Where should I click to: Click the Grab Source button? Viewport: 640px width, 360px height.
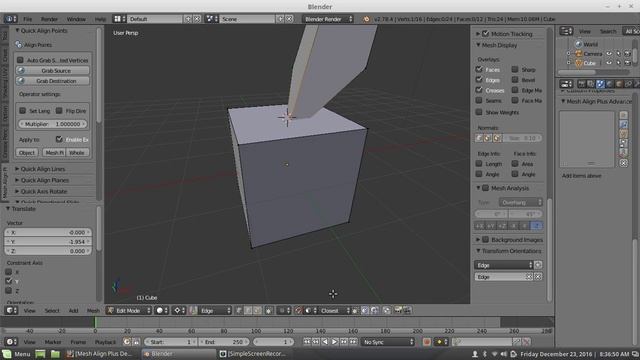(x=53, y=71)
